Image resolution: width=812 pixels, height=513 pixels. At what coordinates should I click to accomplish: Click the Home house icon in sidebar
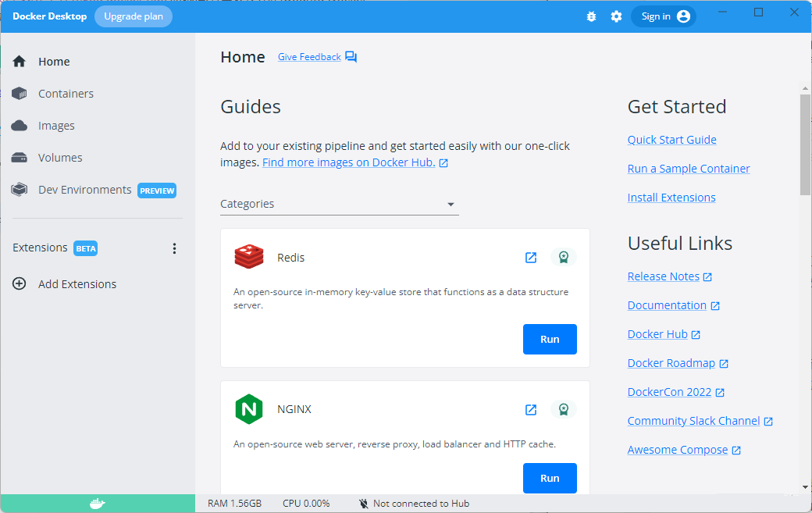pyautogui.click(x=20, y=61)
